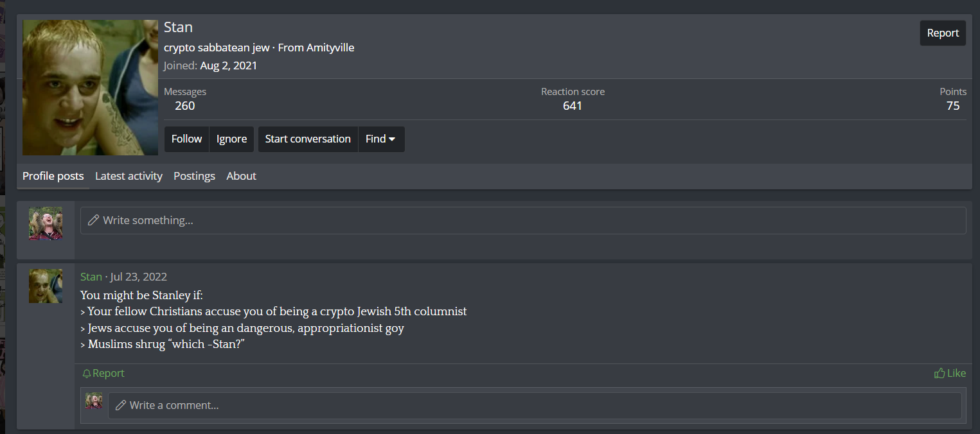Follow user Stan

pyautogui.click(x=186, y=139)
